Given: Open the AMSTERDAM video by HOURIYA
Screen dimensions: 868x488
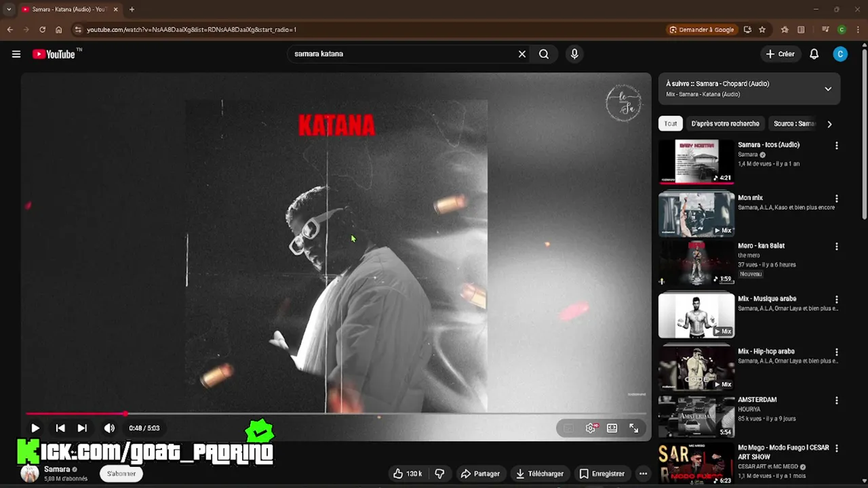Looking at the screenshot, I should pos(696,417).
